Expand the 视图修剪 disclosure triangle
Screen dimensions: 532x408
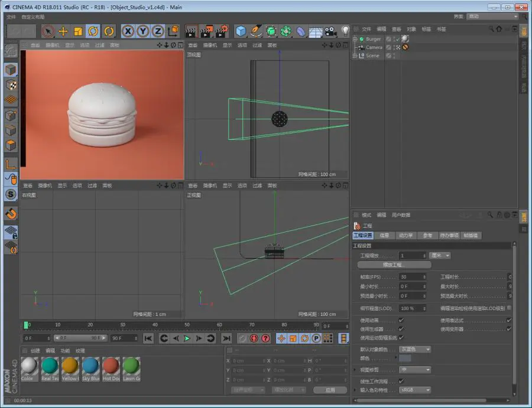coord(356,370)
